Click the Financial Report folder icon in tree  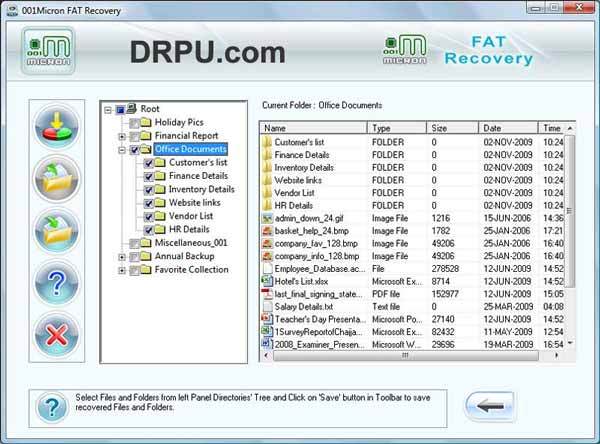(x=146, y=136)
